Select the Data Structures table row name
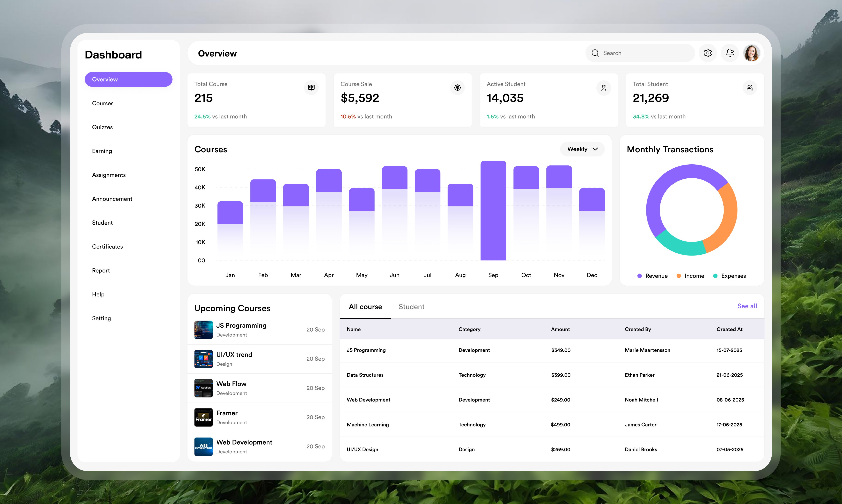 click(x=365, y=375)
